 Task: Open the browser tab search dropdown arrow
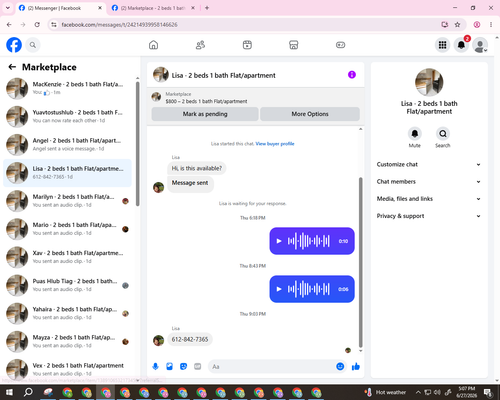(7, 8)
